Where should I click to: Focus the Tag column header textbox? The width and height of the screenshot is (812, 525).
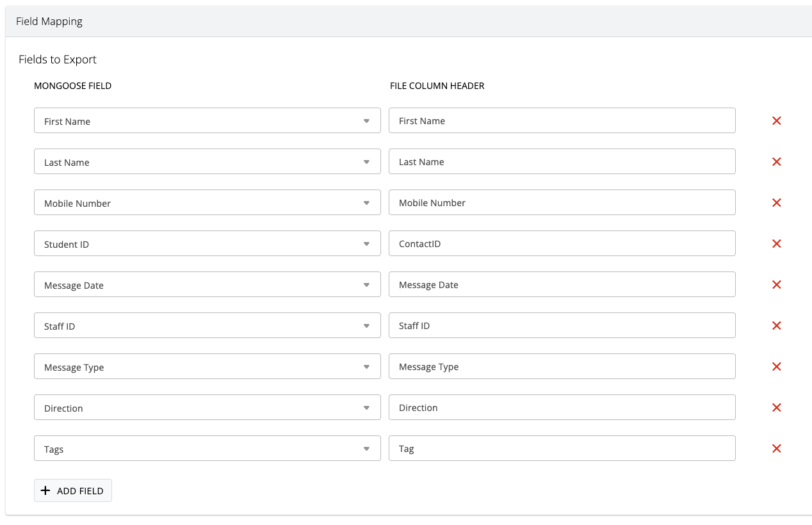click(x=562, y=449)
